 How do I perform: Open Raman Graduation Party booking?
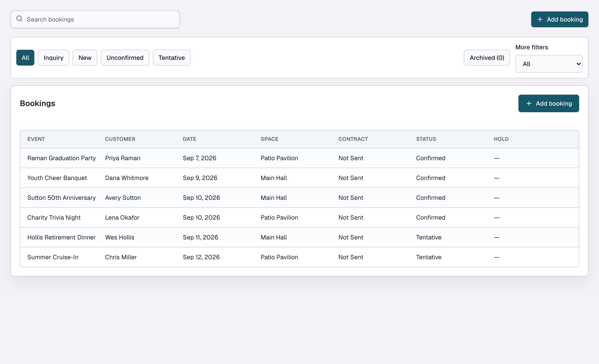point(61,158)
